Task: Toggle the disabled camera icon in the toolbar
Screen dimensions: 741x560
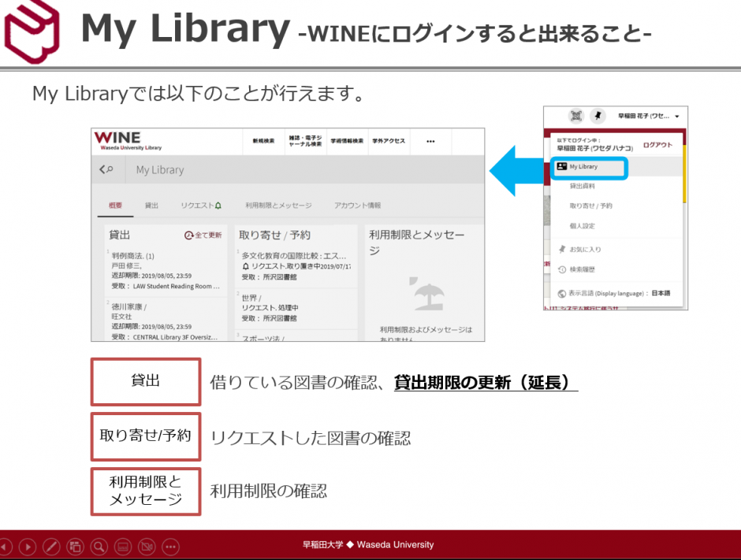Action: click(x=147, y=547)
